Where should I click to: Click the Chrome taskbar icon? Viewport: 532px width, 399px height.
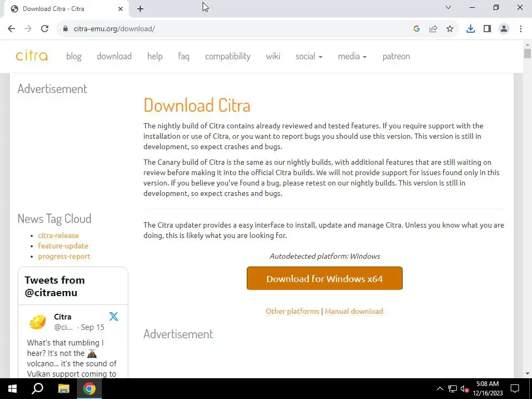click(x=89, y=389)
